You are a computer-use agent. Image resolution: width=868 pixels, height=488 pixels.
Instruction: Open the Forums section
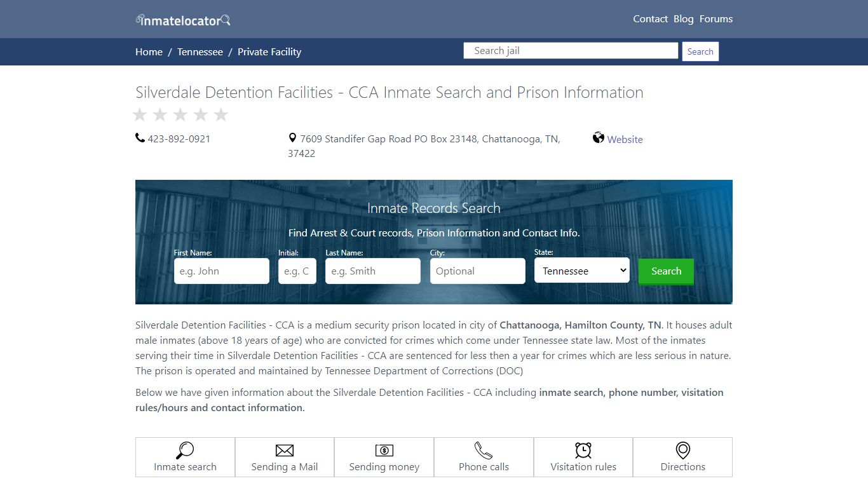[x=716, y=19]
